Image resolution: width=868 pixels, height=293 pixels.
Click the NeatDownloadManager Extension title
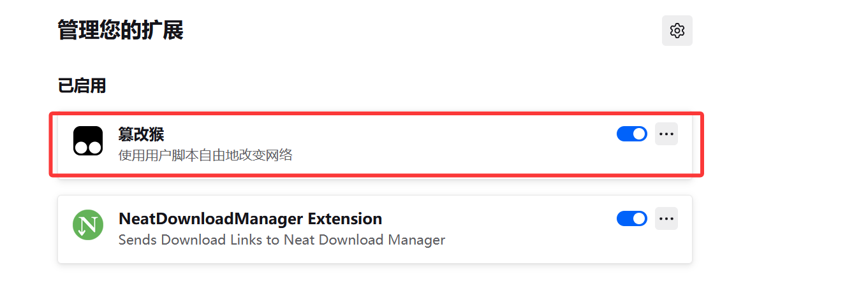[x=250, y=218]
